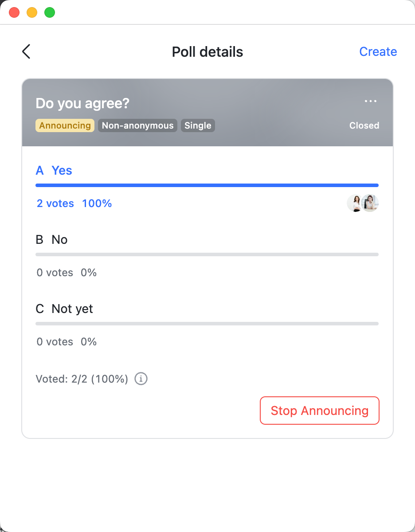Click the blue 100% progress bar for Yes
Image resolution: width=415 pixels, height=532 pixels.
click(207, 185)
